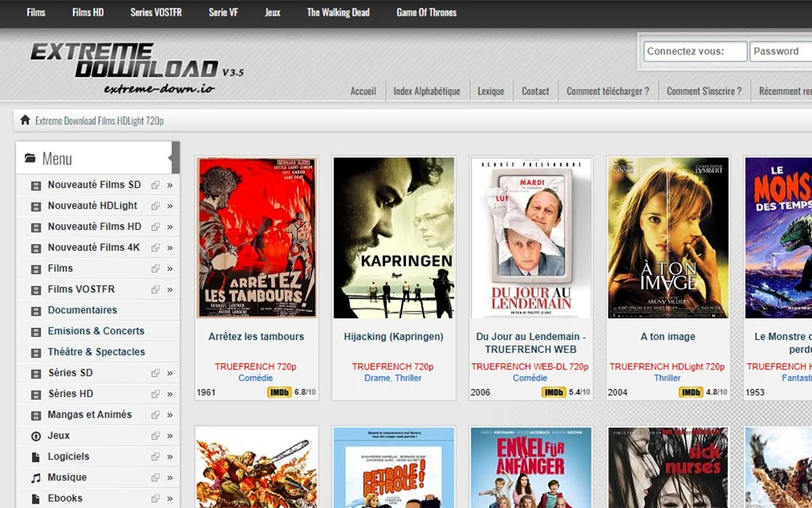812x508 pixels.
Task: Click IMDb badge under Arrêtez les tambours
Action: pyautogui.click(x=279, y=392)
